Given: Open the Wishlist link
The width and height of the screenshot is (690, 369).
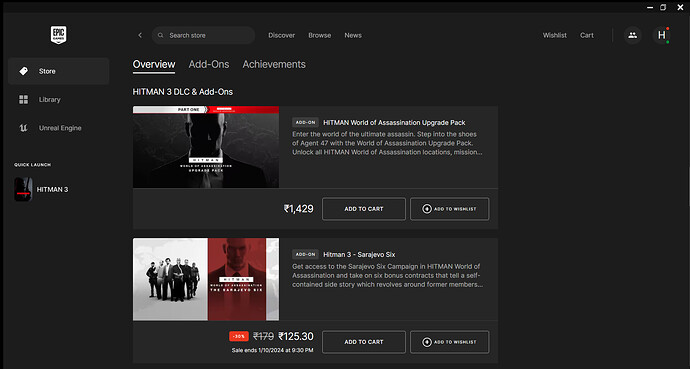Looking at the screenshot, I should [554, 35].
